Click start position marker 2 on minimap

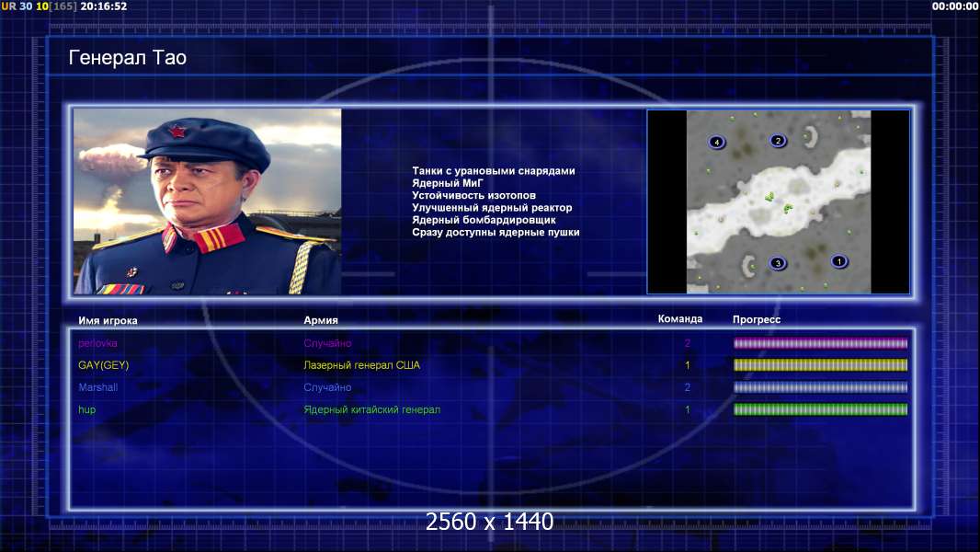pos(778,141)
